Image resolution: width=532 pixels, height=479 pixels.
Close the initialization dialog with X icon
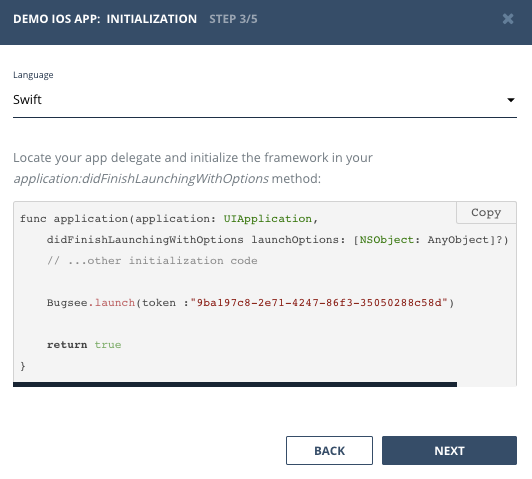[508, 19]
